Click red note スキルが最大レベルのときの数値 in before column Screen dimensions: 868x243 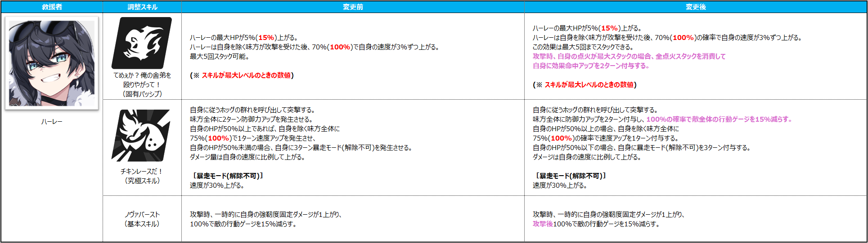pyautogui.click(x=246, y=75)
